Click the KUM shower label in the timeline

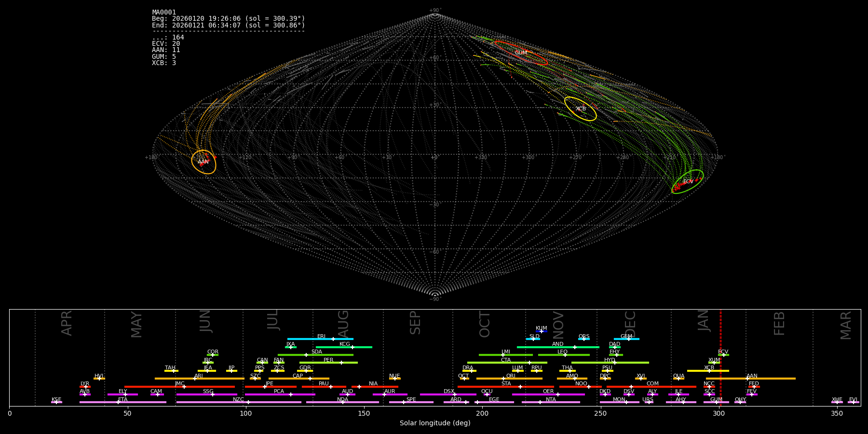click(x=542, y=328)
